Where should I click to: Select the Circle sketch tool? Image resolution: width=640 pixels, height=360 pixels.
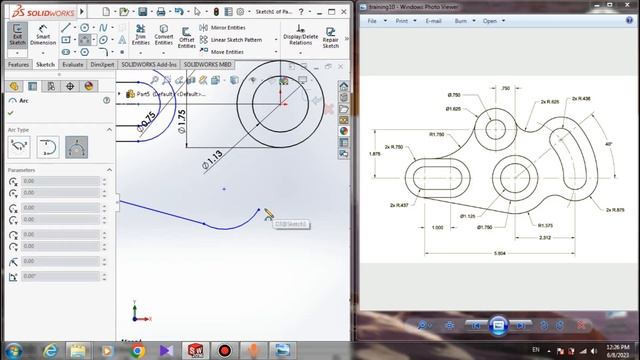pos(84,28)
